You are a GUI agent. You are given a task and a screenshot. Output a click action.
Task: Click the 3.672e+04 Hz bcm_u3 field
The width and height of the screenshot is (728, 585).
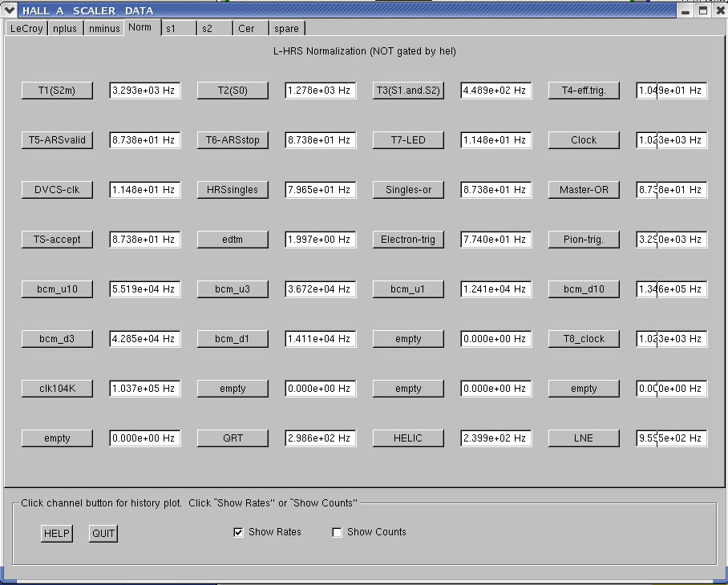pyautogui.click(x=321, y=289)
